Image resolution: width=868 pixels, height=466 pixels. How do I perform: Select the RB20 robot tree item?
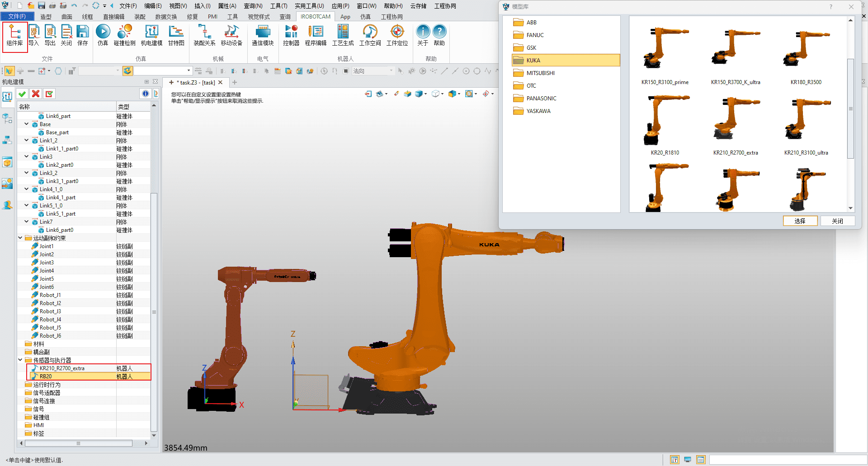46,376
